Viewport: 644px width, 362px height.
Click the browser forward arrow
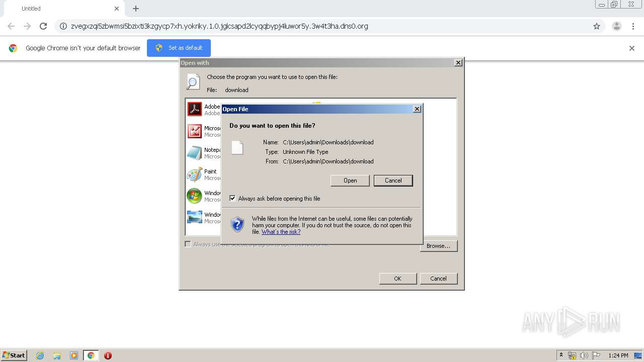click(x=27, y=26)
